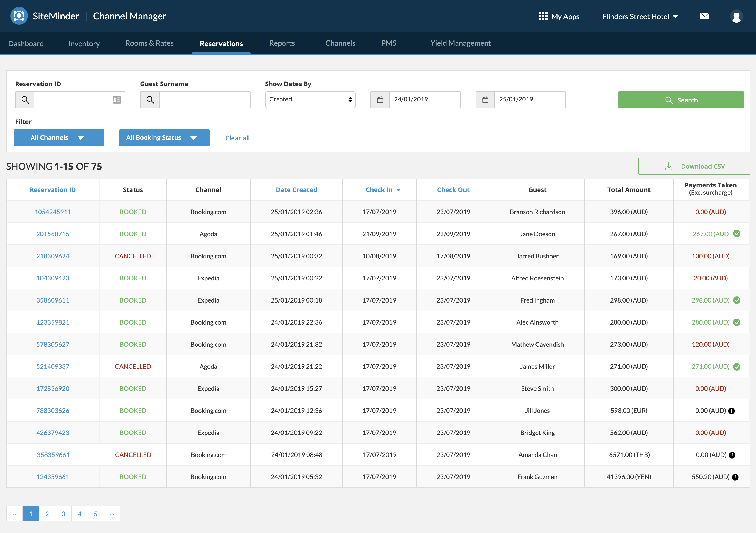
Task: Open reservation 1054245911
Action: click(x=53, y=212)
